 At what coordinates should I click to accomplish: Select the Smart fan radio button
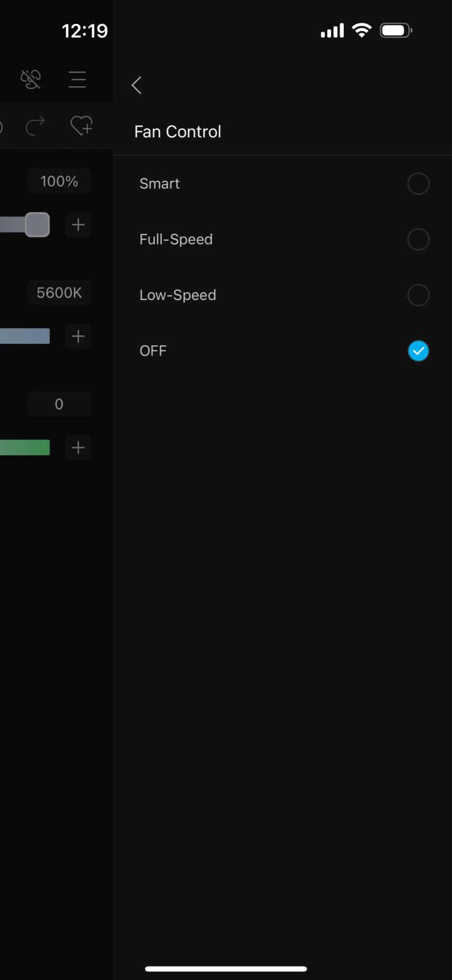pyautogui.click(x=418, y=183)
